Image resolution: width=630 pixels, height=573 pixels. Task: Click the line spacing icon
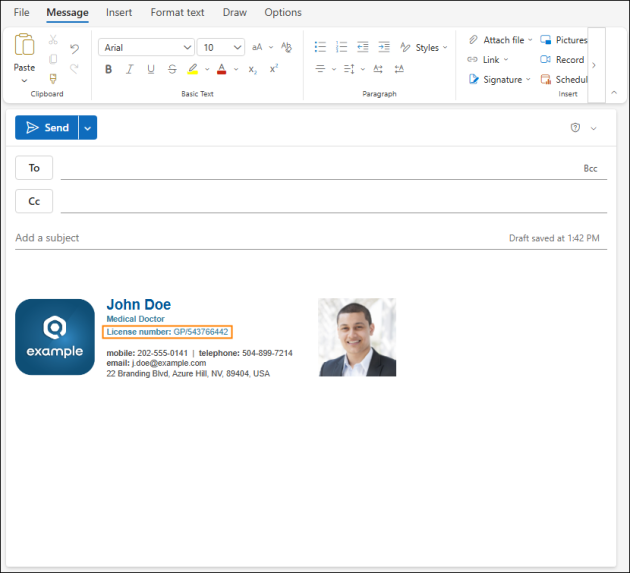(x=349, y=69)
